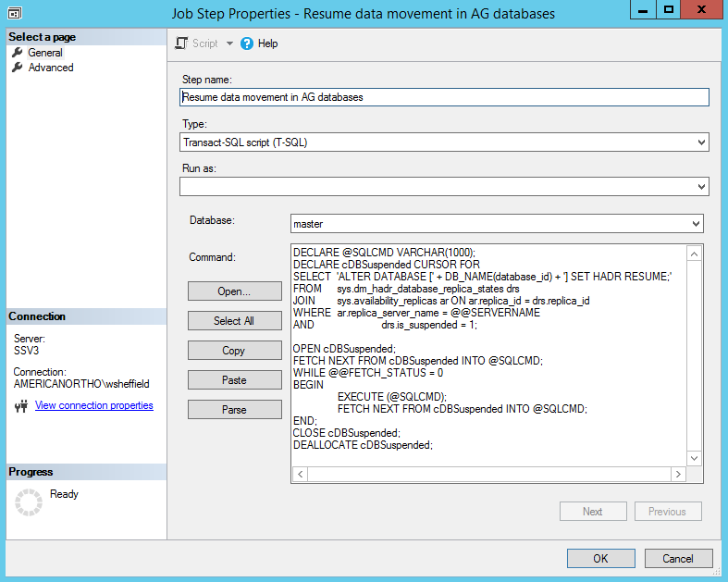Click the server name SSV3
The height and width of the screenshot is (582, 728).
tap(27, 351)
